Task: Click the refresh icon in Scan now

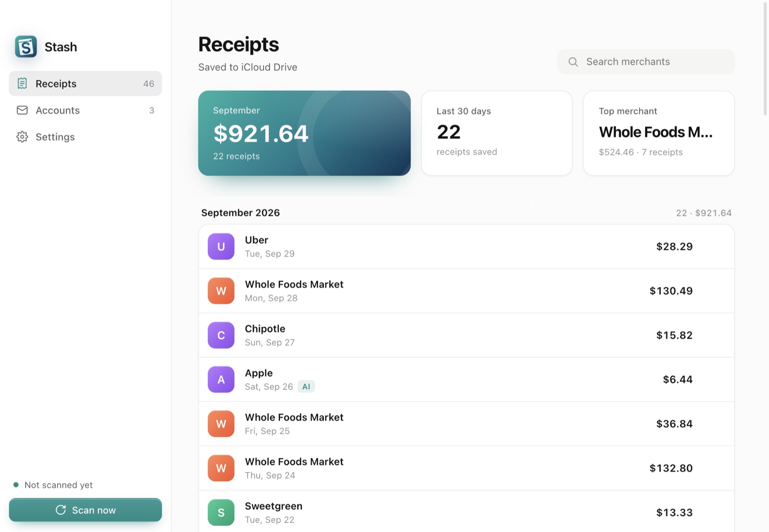Action: 61,510
